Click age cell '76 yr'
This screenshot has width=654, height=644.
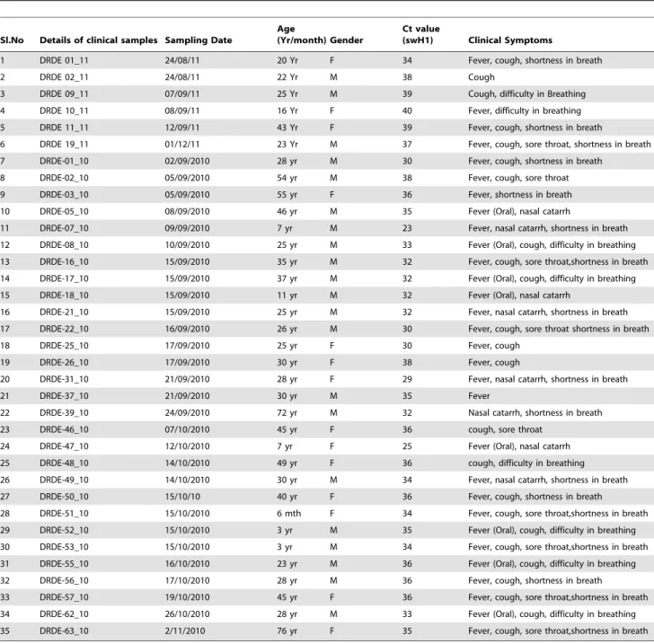coord(287,631)
